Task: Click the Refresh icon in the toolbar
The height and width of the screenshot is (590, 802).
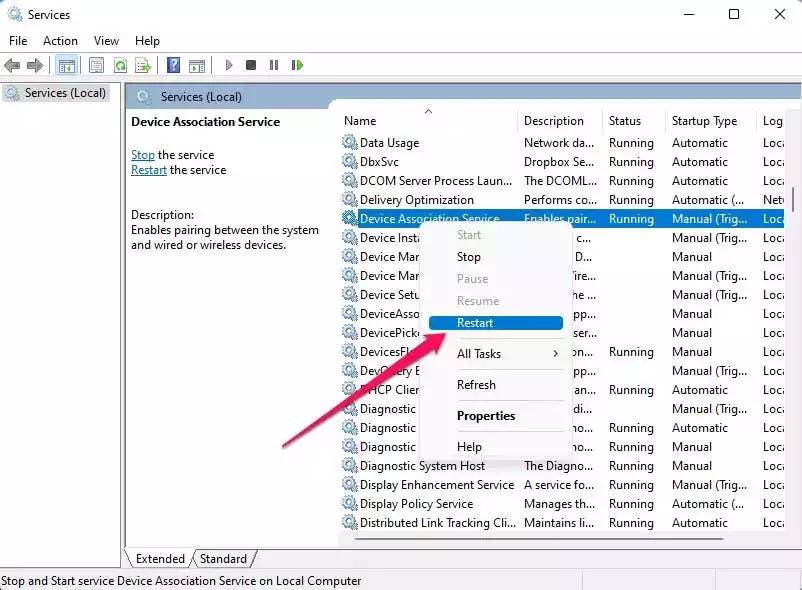Action: click(120, 65)
